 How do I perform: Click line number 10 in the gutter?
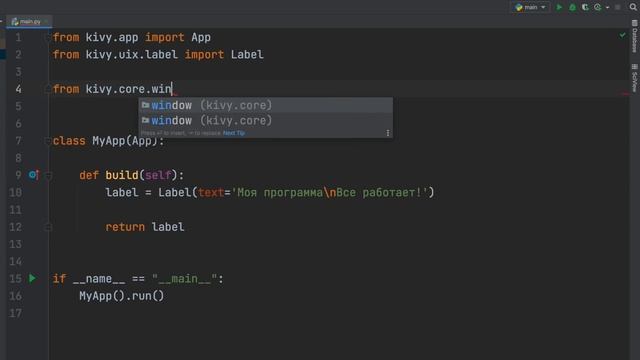click(16, 193)
